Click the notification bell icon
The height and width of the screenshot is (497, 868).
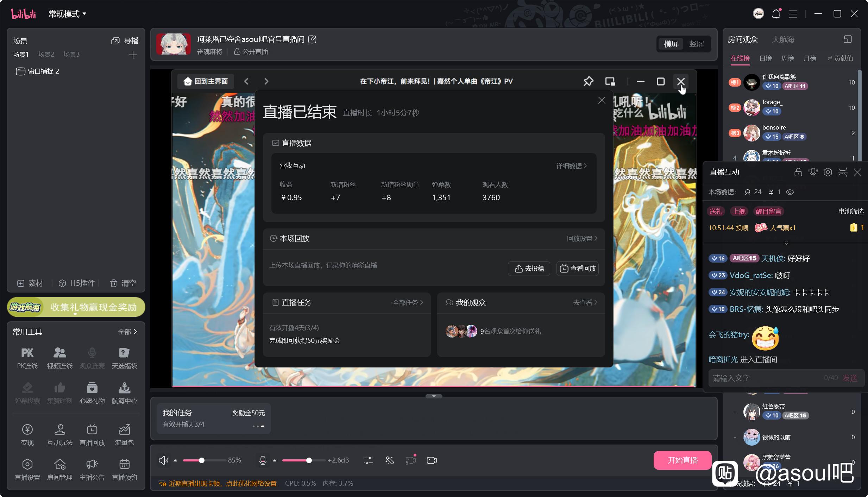(776, 14)
